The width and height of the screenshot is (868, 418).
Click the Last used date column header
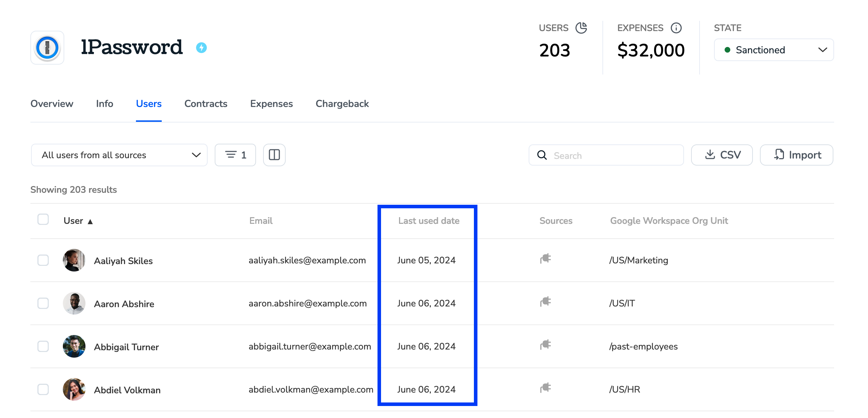point(429,221)
